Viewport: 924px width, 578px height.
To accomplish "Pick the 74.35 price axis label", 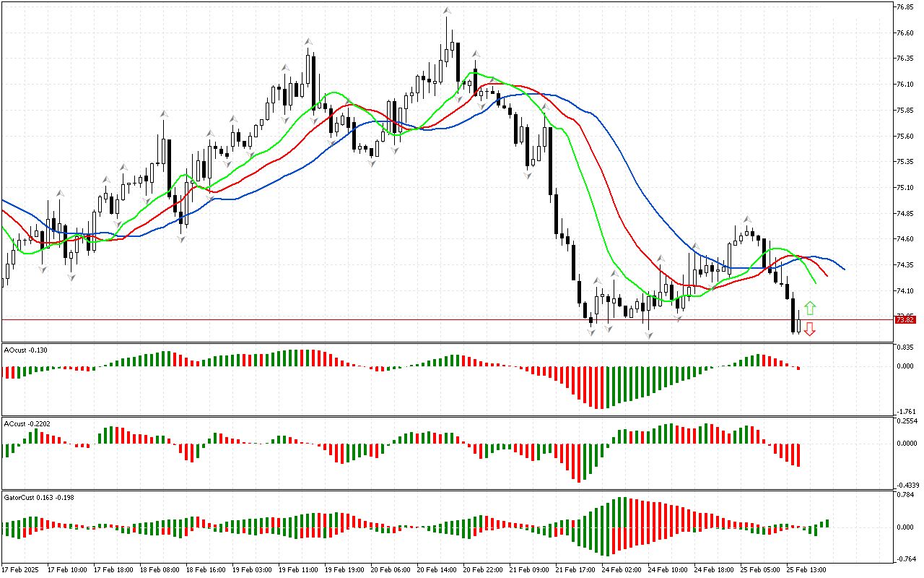I will tap(905, 265).
